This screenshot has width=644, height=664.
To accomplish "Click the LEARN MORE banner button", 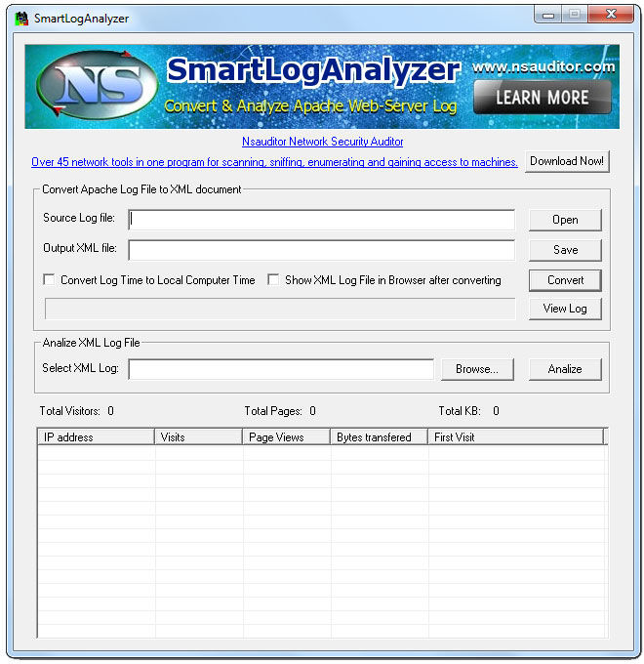I will pyautogui.click(x=542, y=98).
